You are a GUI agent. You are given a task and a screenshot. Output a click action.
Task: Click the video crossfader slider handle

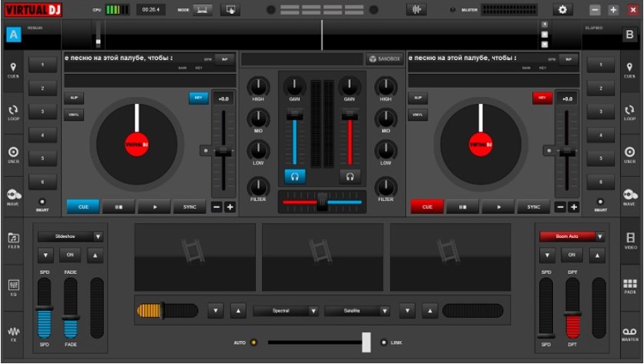(367, 342)
